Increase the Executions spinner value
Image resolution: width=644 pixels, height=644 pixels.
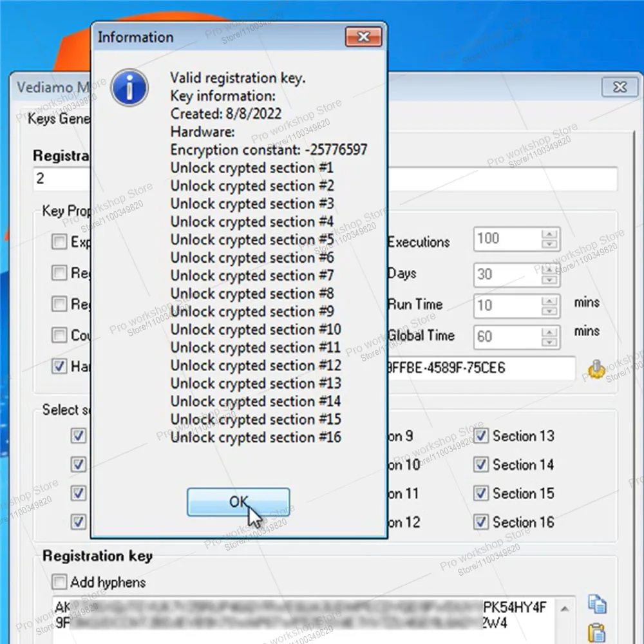(549, 234)
